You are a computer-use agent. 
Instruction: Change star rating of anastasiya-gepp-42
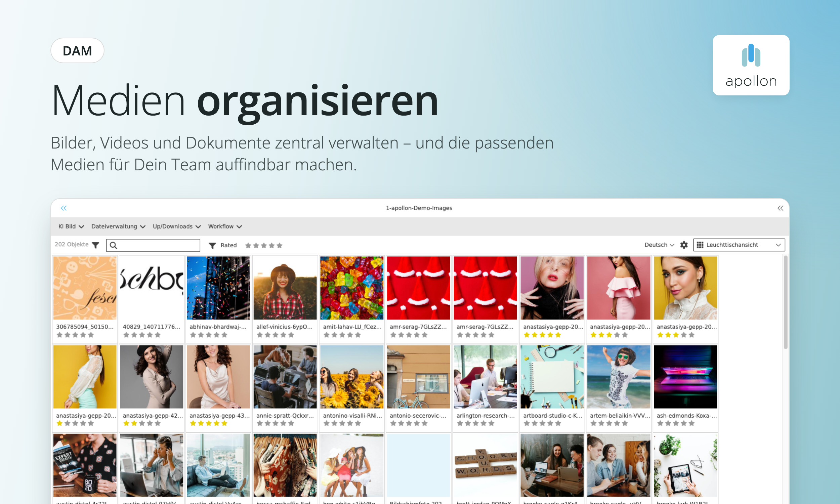pos(142,423)
